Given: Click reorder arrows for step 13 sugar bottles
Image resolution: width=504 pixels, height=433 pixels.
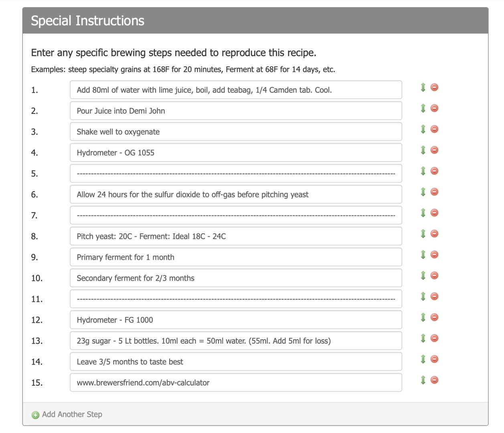Looking at the screenshot, I should pos(423,338).
